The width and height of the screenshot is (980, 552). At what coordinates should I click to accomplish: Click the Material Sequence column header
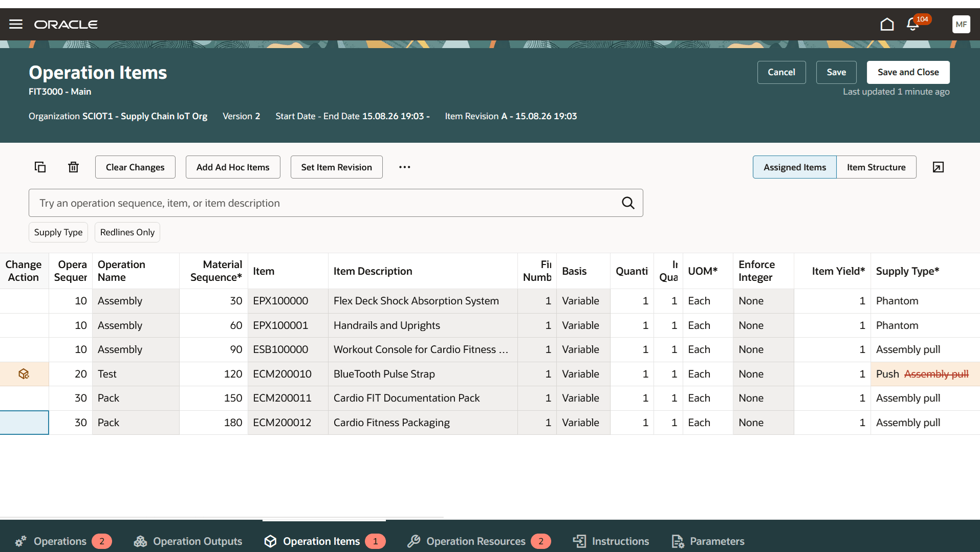tap(213, 271)
